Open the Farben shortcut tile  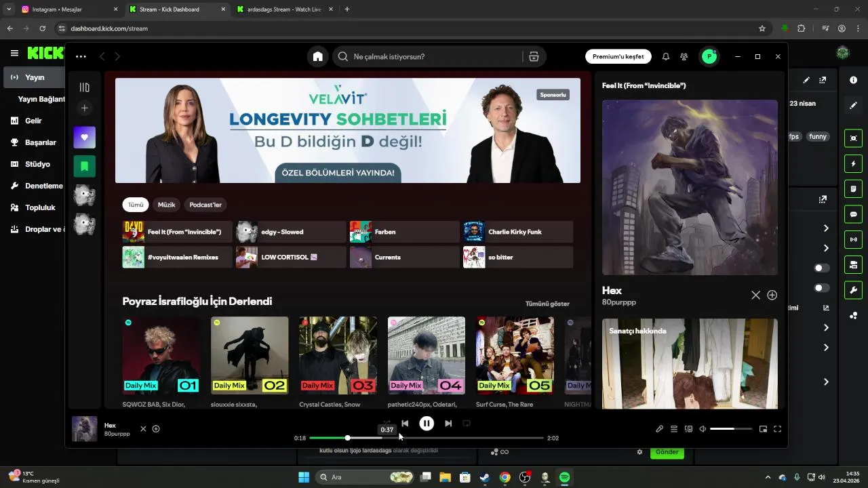[x=404, y=232]
